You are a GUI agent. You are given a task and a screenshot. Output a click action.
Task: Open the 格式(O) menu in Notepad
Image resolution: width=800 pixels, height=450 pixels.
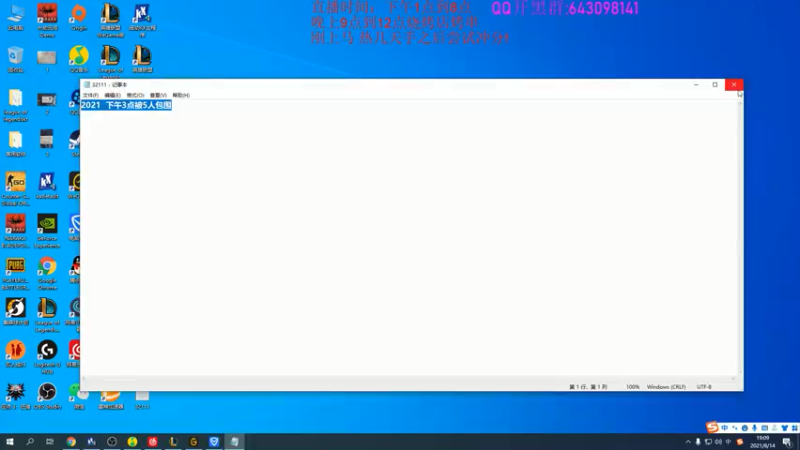pos(135,95)
